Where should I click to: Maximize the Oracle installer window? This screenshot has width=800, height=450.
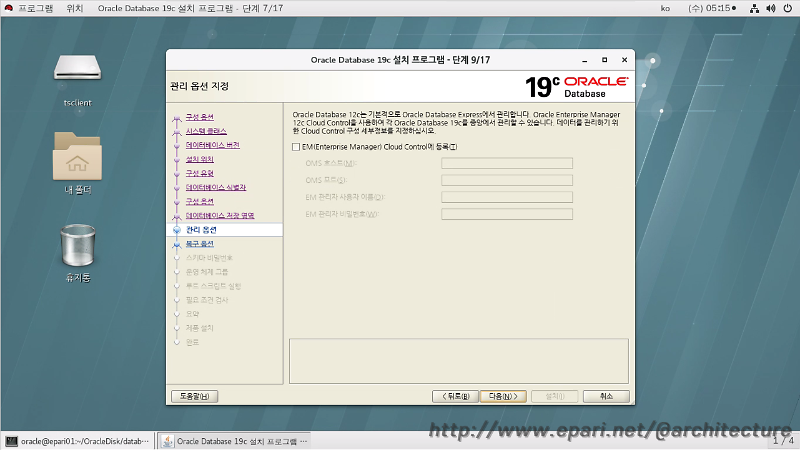[x=605, y=60]
